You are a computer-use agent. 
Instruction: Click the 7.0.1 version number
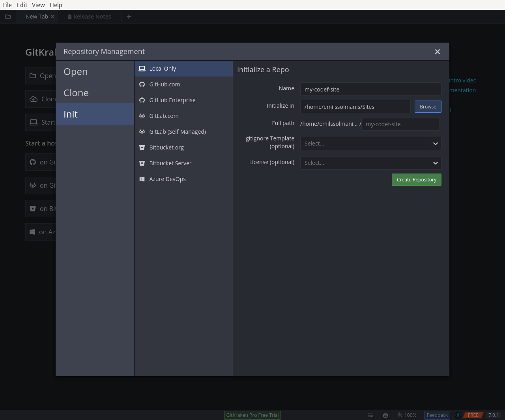click(x=494, y=415)
